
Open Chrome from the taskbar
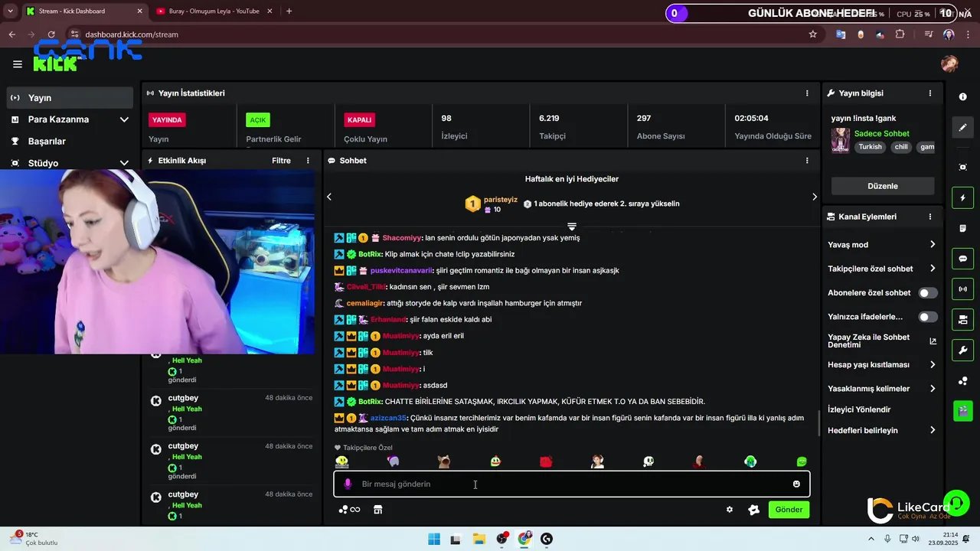coord(524,539)
